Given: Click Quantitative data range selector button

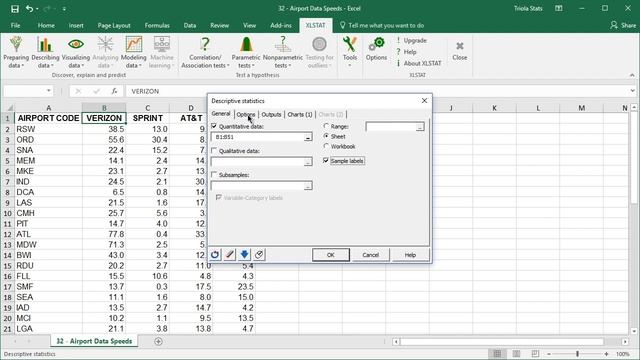Looking at the screenshot, I should (308, 137).
